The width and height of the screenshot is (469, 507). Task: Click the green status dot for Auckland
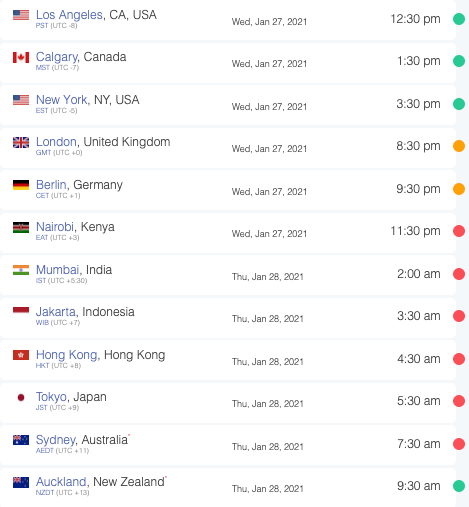pos(459,486)
